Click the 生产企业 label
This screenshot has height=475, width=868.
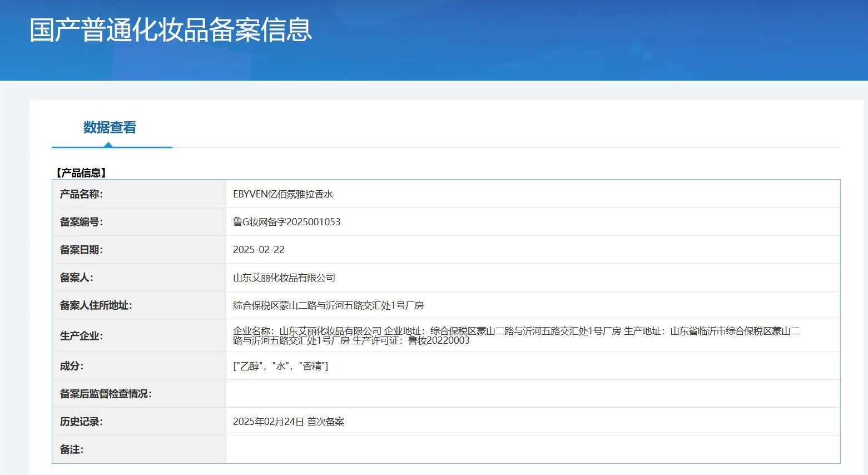pyautogui.click(x=81, y=336)
